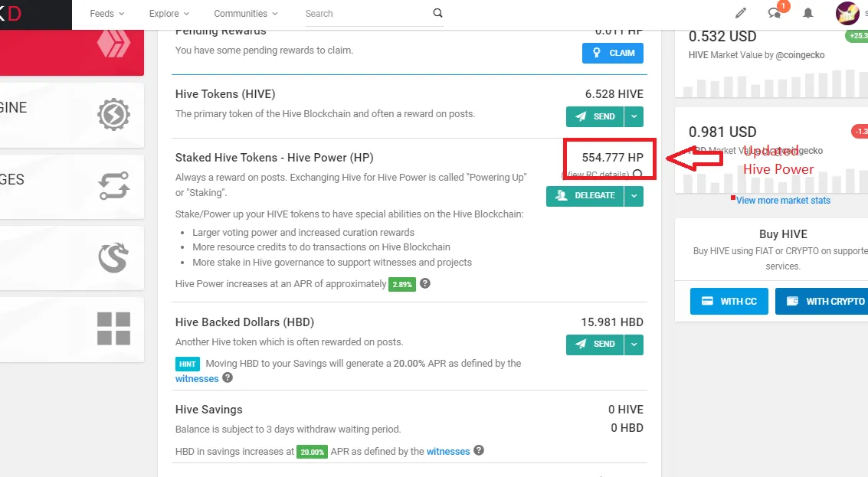Click the 6.528 HIVE balance
This screenshot has width=868, height=477.
pos(614,94)
